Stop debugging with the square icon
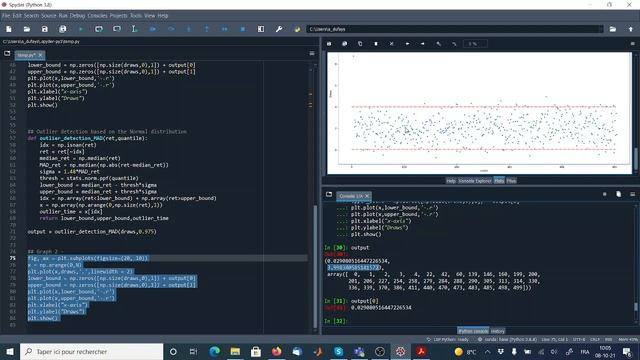The width and height of the screenshot is (640, 360). [x=243, y=29]
